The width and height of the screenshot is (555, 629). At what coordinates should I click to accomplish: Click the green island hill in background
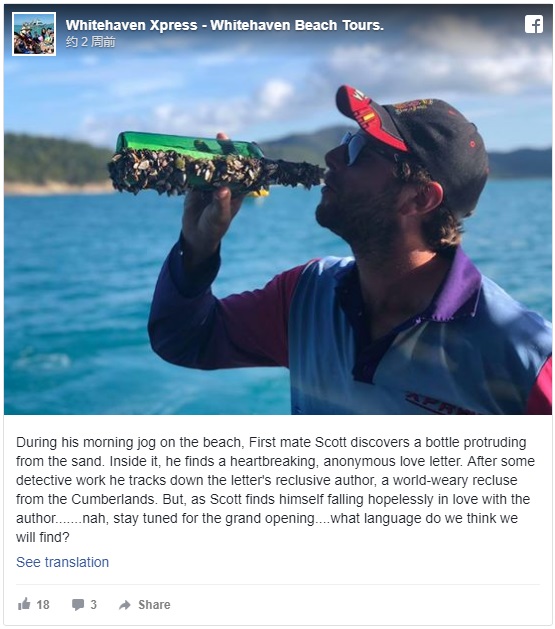pos(54,160)
